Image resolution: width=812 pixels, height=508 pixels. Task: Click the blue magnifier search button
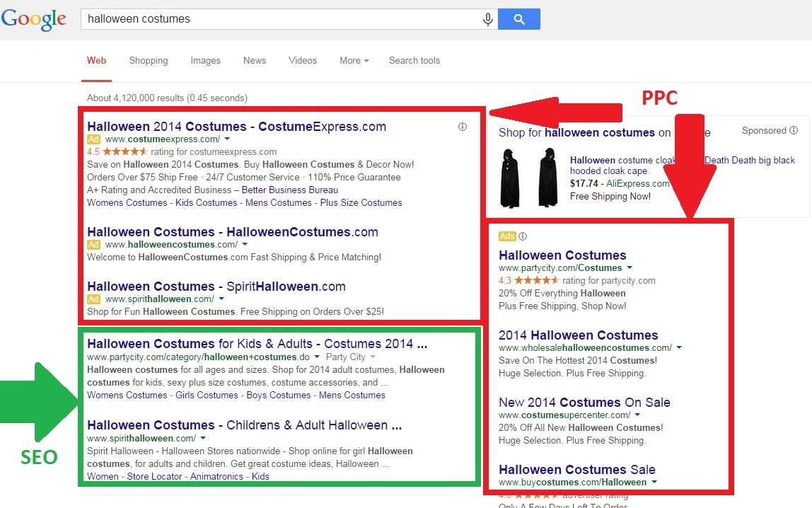[x=519, y=19]
